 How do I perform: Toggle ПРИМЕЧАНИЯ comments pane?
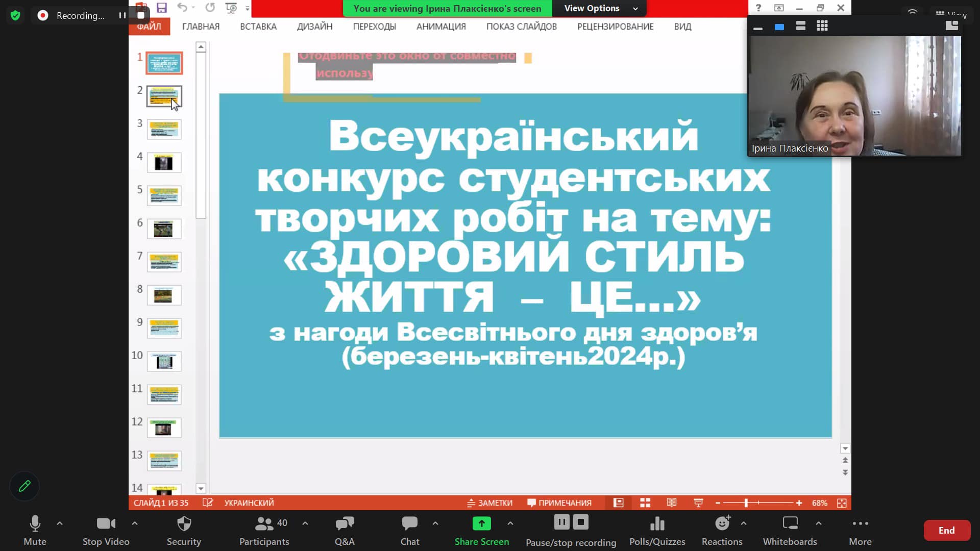(x=559, y=503)
